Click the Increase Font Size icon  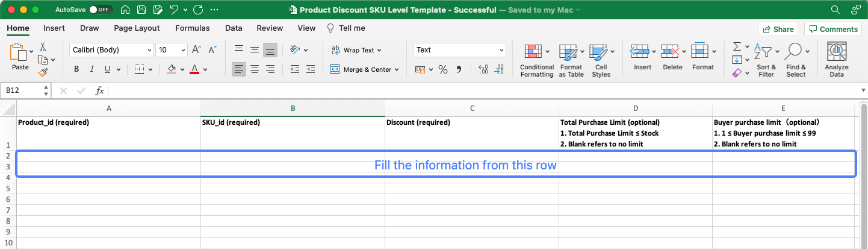pyautogui.click(x=196, y=50)
